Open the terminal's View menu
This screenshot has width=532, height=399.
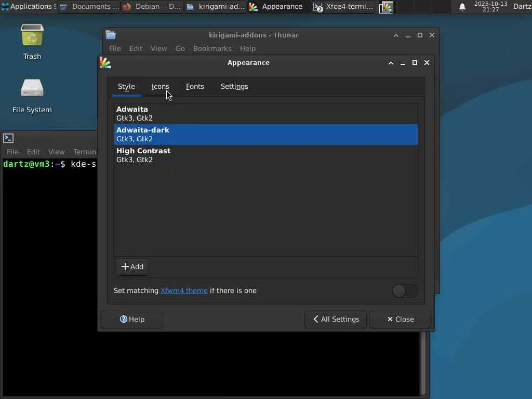56,152
